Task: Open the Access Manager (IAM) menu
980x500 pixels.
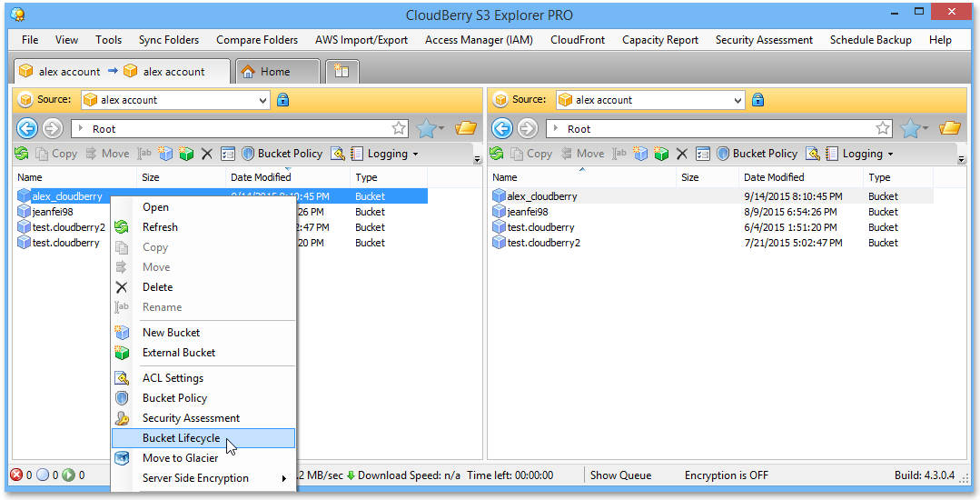Action: (x=479, y=39)
